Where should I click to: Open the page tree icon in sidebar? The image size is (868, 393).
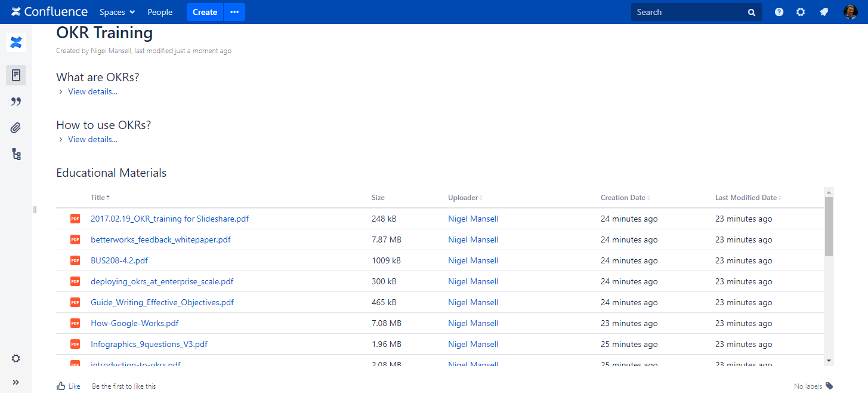(16, 154)
